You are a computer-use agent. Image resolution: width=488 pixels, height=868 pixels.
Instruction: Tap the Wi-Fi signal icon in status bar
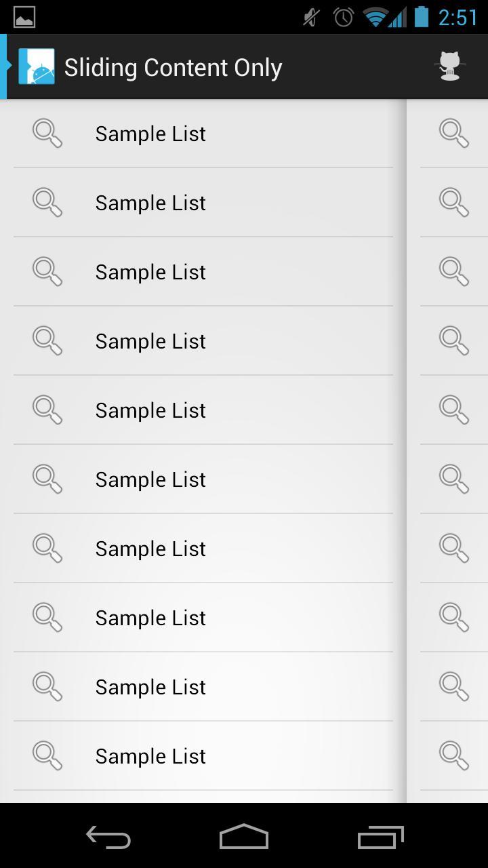point(375,17)
